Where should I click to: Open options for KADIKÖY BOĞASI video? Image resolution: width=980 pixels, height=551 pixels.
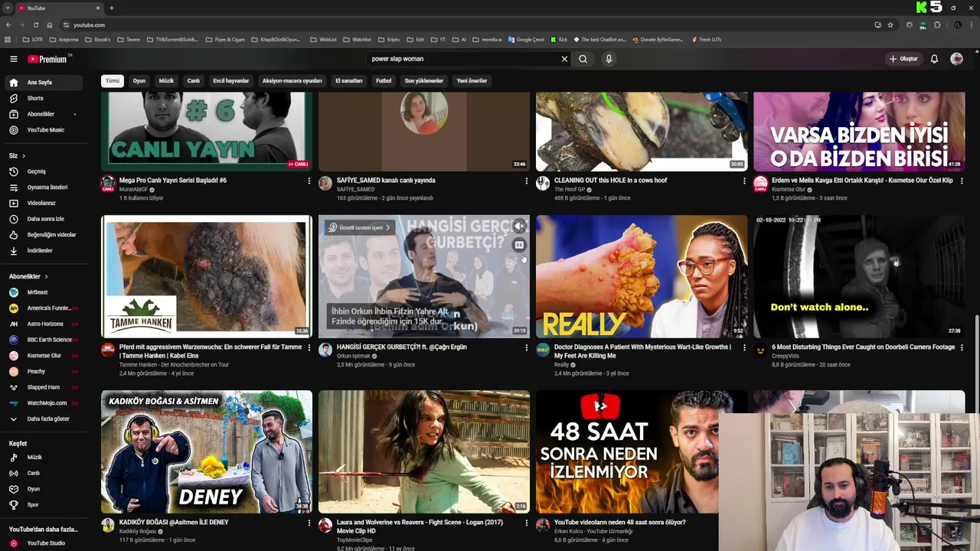309,523
